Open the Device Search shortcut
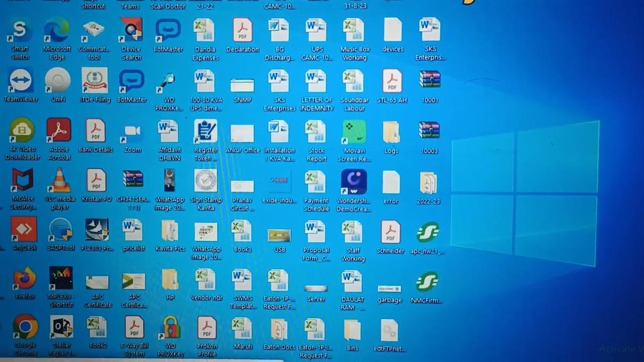This screenshot has height=362, width=644. pyautogui.click(x=131, y=30)
